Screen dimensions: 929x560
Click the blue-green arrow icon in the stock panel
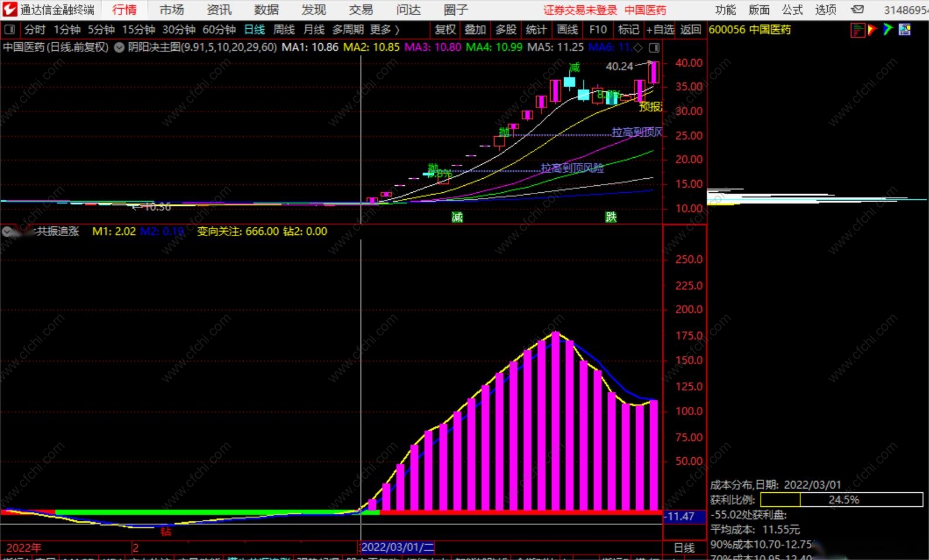point(888,30)
